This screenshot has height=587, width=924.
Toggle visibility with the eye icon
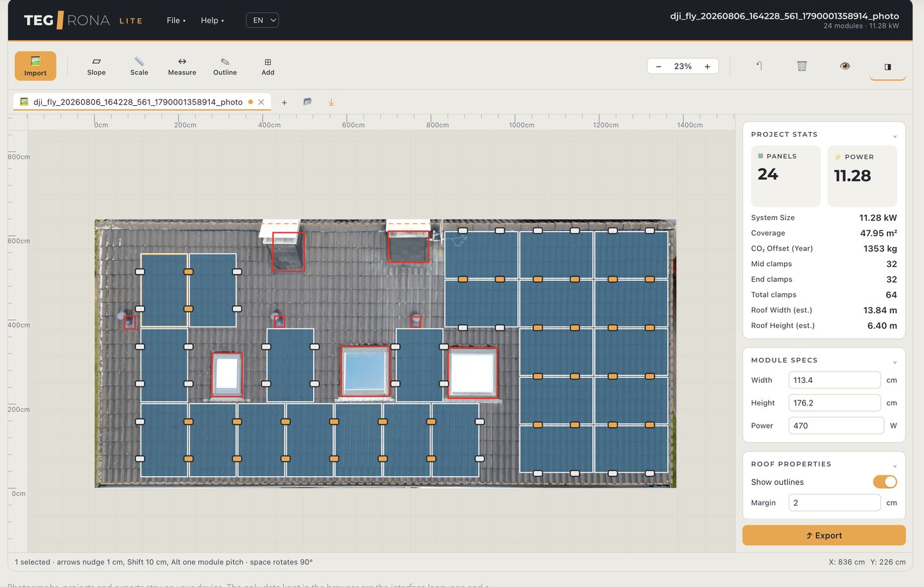845,65
